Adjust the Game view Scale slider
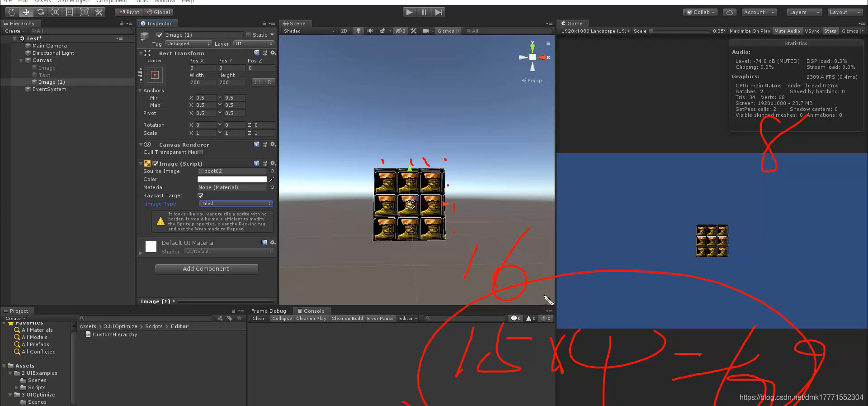The width and height of the screenshot is (868, 406). coord(679,31)
